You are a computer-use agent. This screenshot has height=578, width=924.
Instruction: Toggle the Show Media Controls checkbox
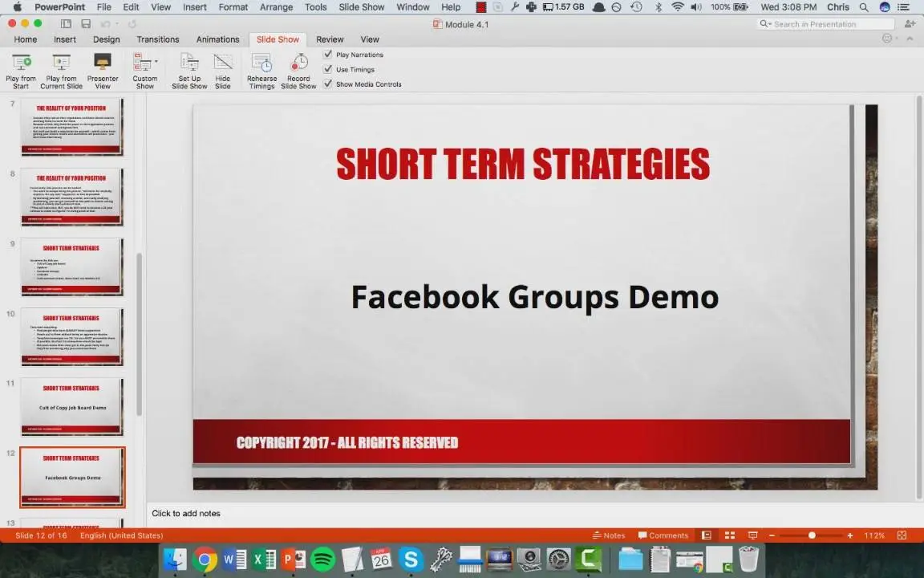click(x=328, y=83)
